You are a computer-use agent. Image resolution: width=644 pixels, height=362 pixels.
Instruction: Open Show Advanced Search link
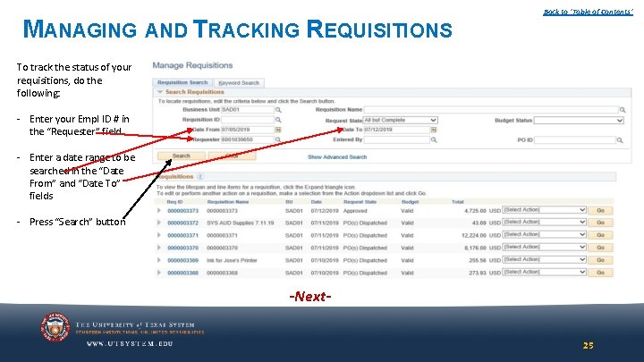[x=337, y=157]
